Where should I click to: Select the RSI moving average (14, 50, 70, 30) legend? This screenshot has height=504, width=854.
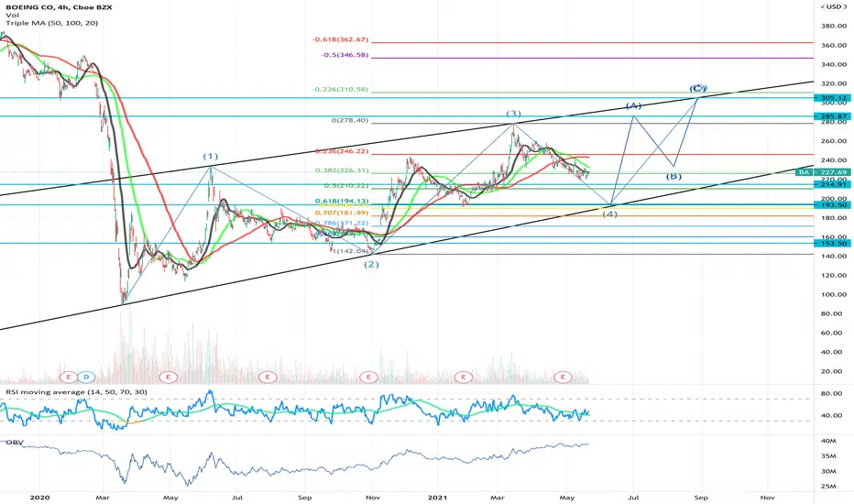[x=77, y=392]
